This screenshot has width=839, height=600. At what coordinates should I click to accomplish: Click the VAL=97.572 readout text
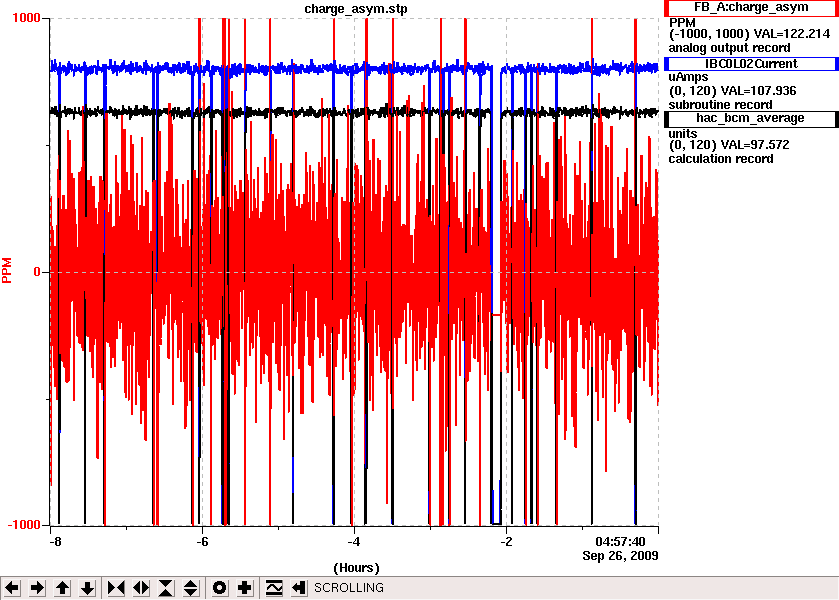755,145
